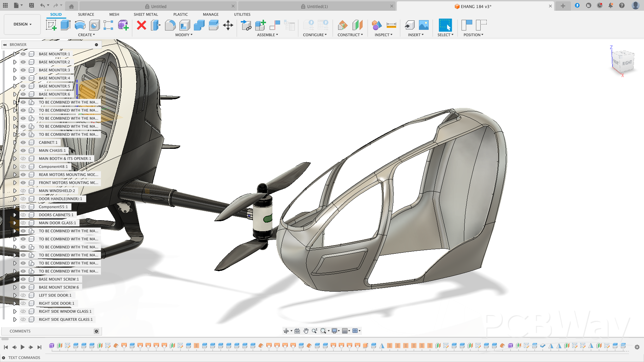Open the DESIGN workspace dropdown

click(22, 24)
